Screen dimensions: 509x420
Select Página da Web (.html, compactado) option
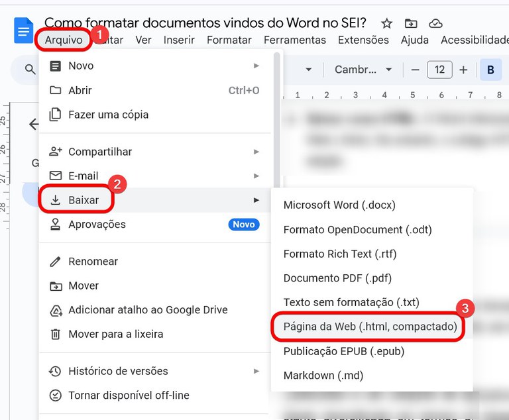[370, 327]
